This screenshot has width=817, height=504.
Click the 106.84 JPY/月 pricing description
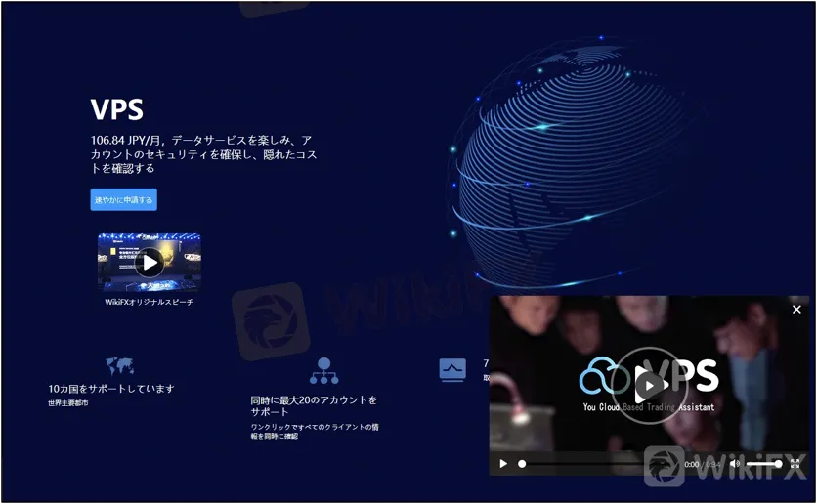[203, 154]
